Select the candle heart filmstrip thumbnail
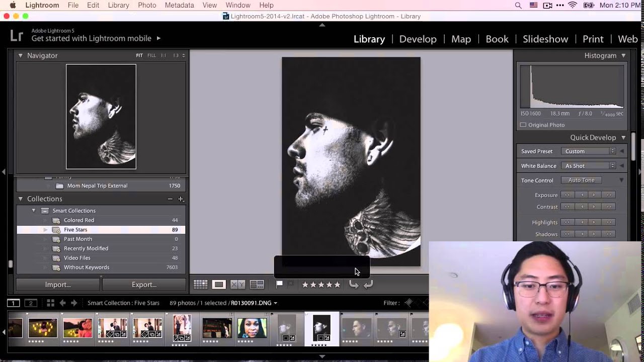This screenshot has height=362, width=644. click(x=43, y=328)
